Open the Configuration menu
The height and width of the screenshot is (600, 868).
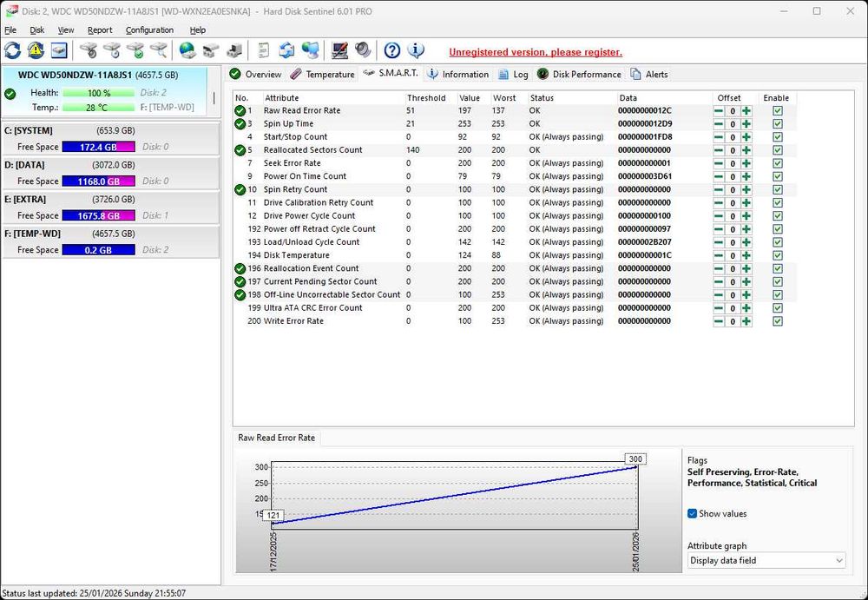pyautogui.click(x=149, y=30)
